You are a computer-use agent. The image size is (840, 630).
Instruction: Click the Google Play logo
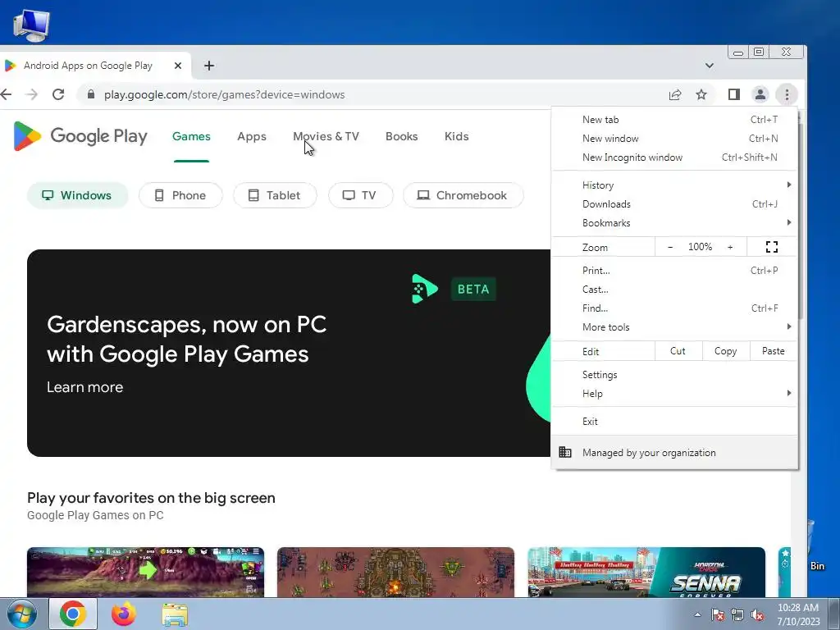click(80, 136)
